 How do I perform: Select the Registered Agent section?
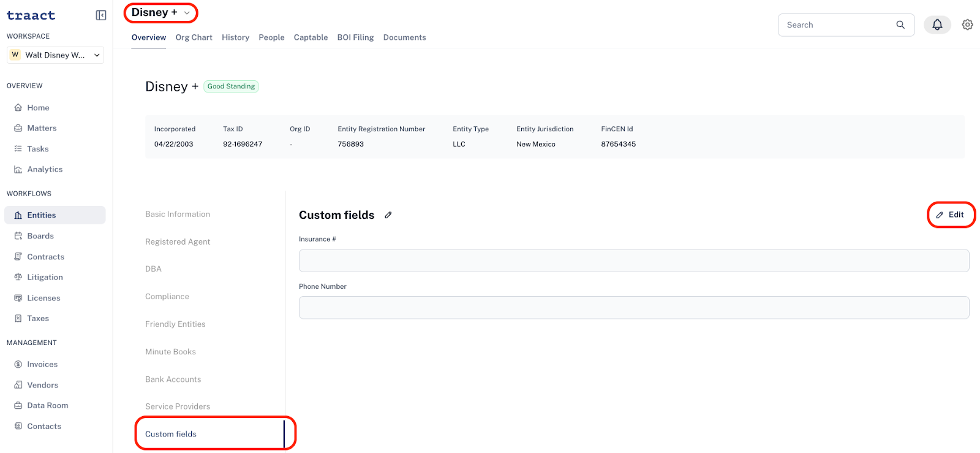click(178, 242)
